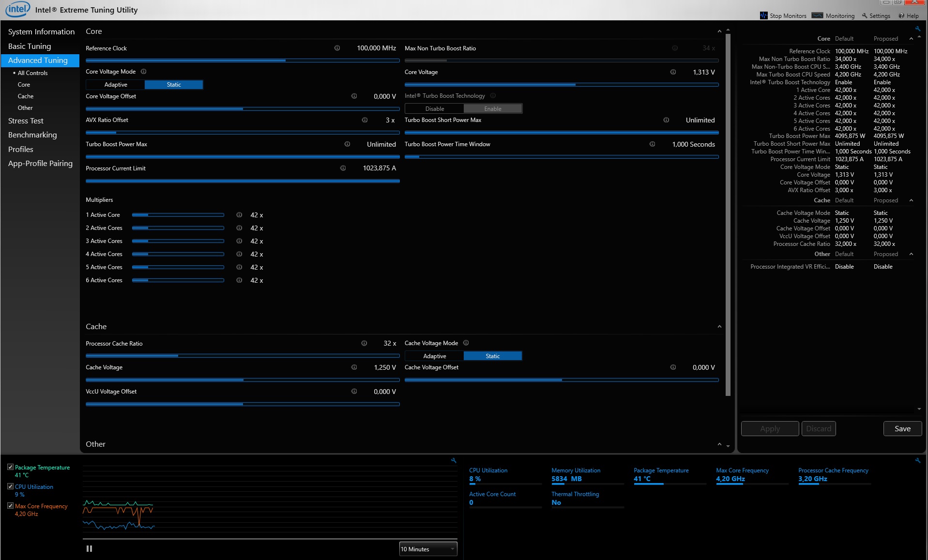Set Cache Voltage Mode to Static

click(493, 356)
